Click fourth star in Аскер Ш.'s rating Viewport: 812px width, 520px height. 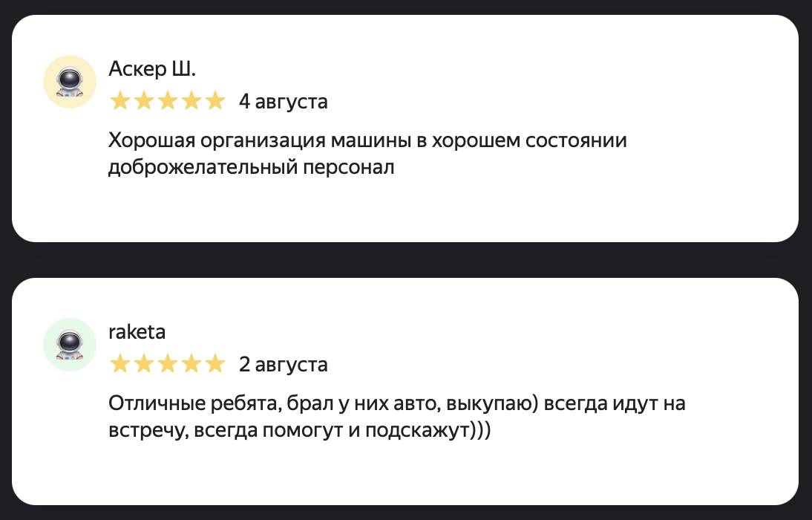click(x=191, y=101)
